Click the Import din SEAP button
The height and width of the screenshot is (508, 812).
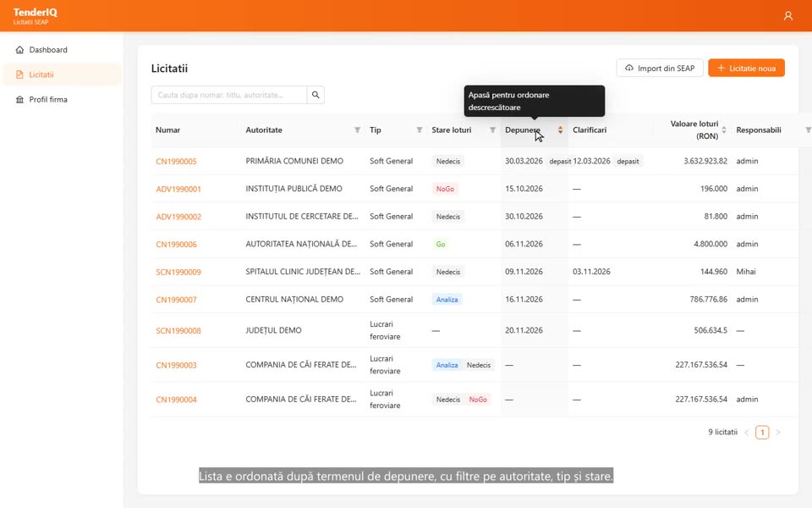point(659,68)
